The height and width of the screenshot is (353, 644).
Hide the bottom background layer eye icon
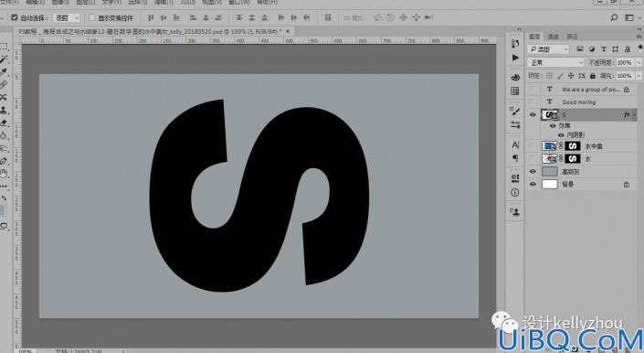pyautogui.click(x=533, y=184)
